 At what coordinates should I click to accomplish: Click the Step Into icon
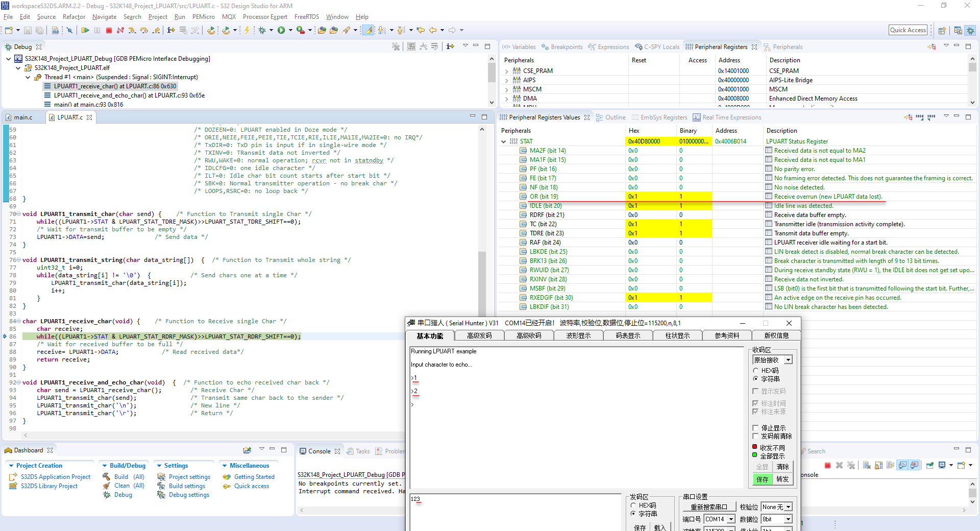click(x=132, y=31)
